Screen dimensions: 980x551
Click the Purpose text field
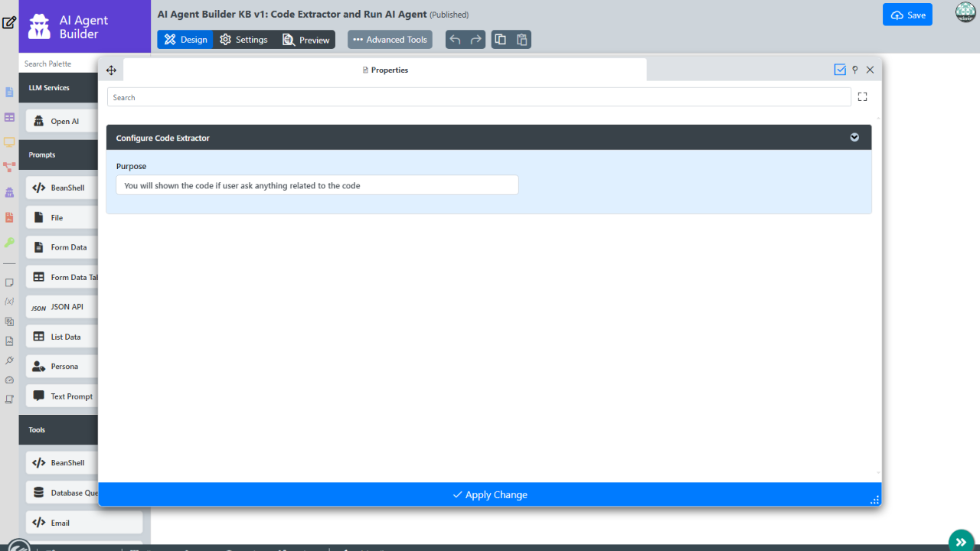coord(317,185)
